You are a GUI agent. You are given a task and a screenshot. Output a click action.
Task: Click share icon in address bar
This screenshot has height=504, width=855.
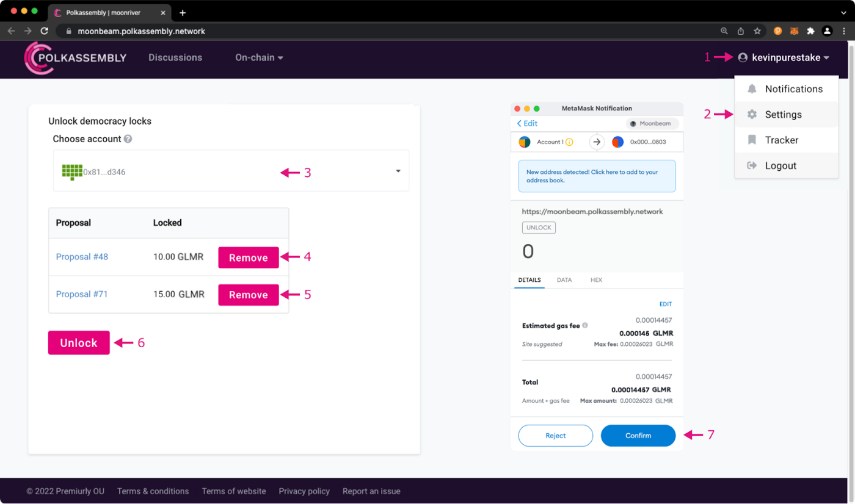(741, 31)
